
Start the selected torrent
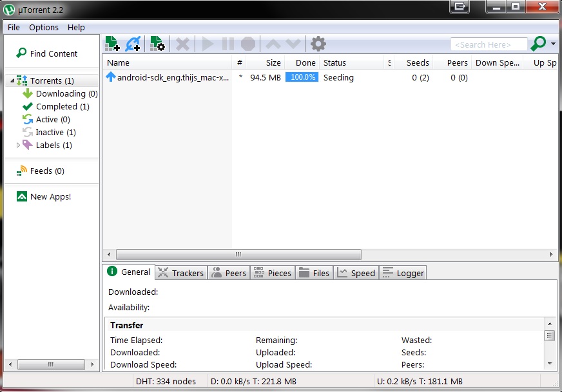[208, 44]
